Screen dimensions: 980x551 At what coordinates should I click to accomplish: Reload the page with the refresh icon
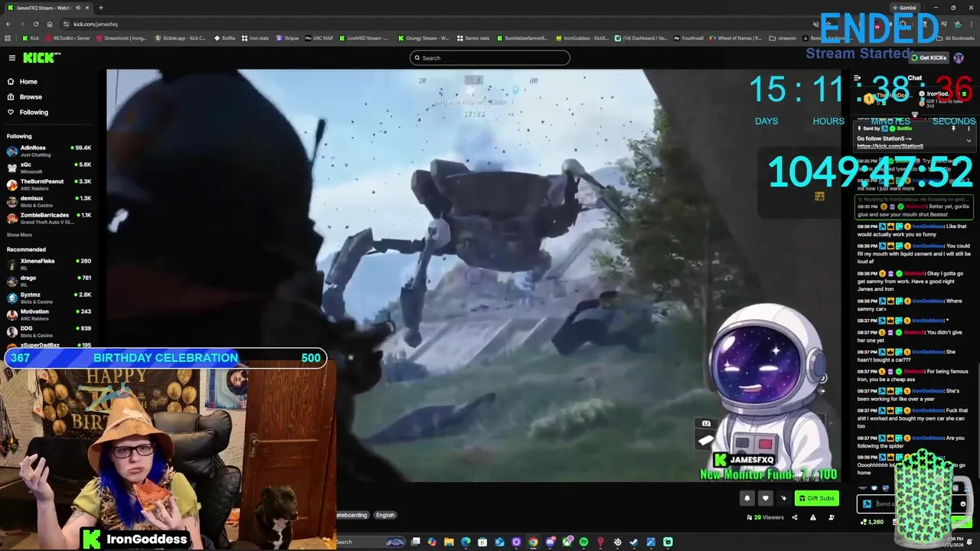[x=35, y=24]
